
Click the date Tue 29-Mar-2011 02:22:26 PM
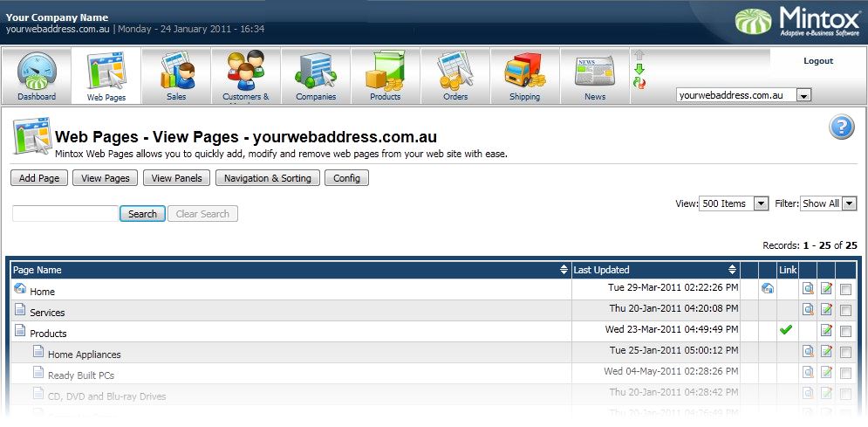click(x=673, y=287)
